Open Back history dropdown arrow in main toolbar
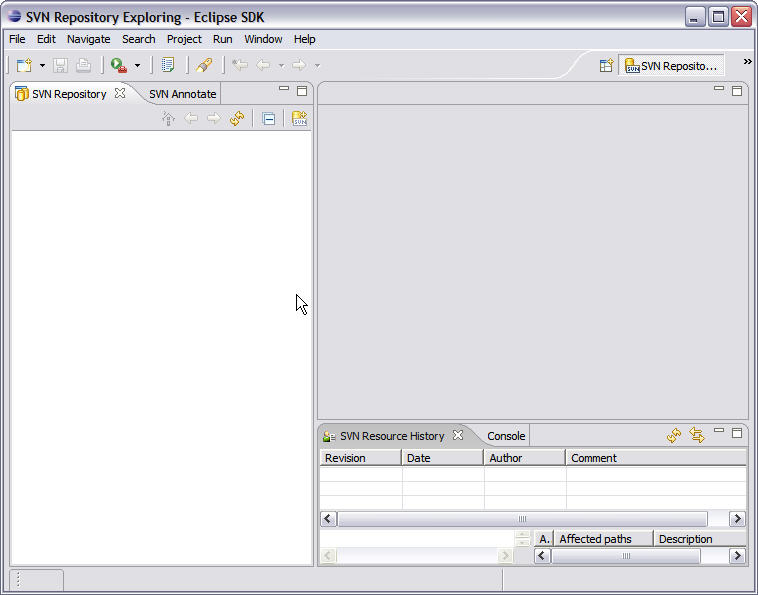This screenshot has width=758, height=595. pyautogui.click(x=281, y=66)
